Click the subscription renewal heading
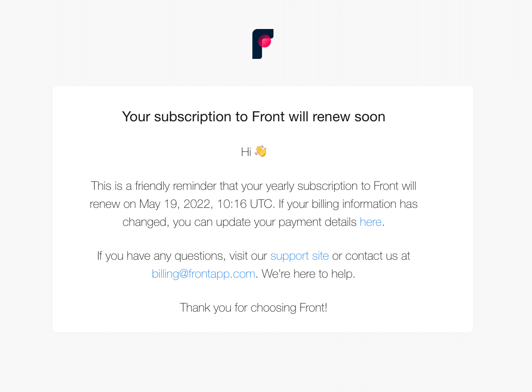The width and height of the screenshot is (532, 392). pos(253,116)
